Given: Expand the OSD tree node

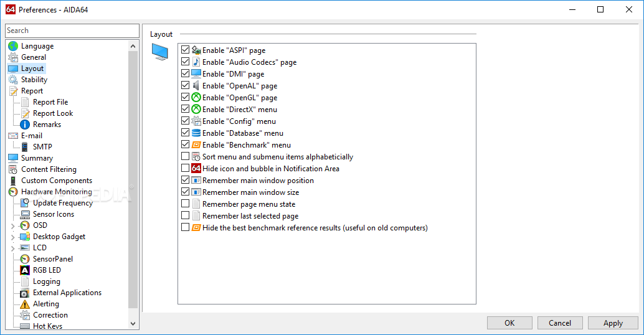Looking at the screenshot, I should 12,226.
